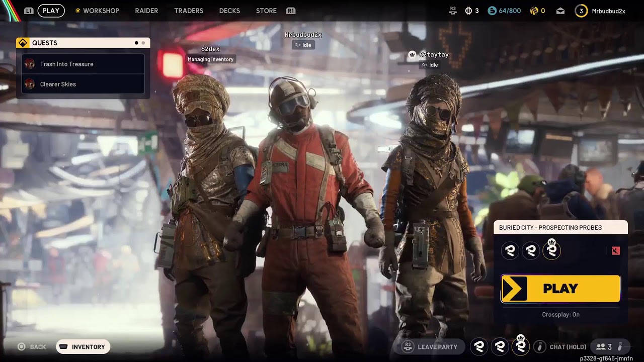Click crowned squad emblem in Buried City panel
644x362 pixels.
(x=551, y=250)
